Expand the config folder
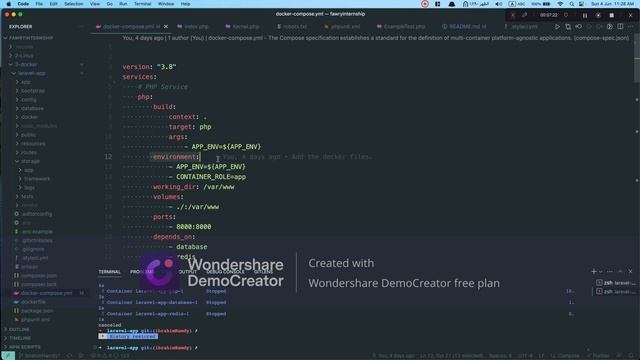Viewport: 640px width, 360px height. (x=29, y=100)
